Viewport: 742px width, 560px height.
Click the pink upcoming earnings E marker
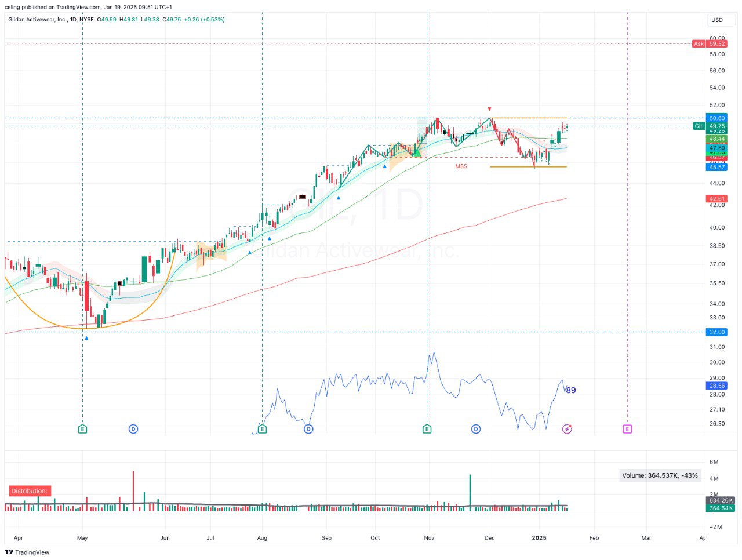coord(627,429)
